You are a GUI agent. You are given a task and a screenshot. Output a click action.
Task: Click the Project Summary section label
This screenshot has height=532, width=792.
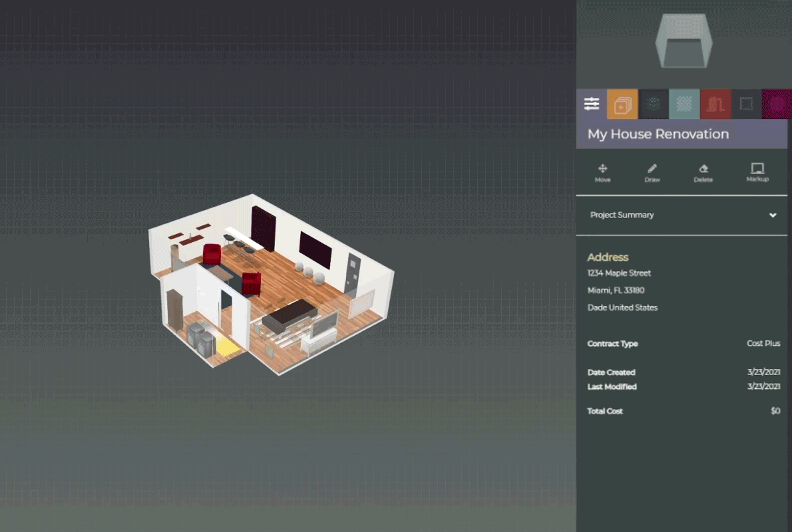(x=622, y=215)
